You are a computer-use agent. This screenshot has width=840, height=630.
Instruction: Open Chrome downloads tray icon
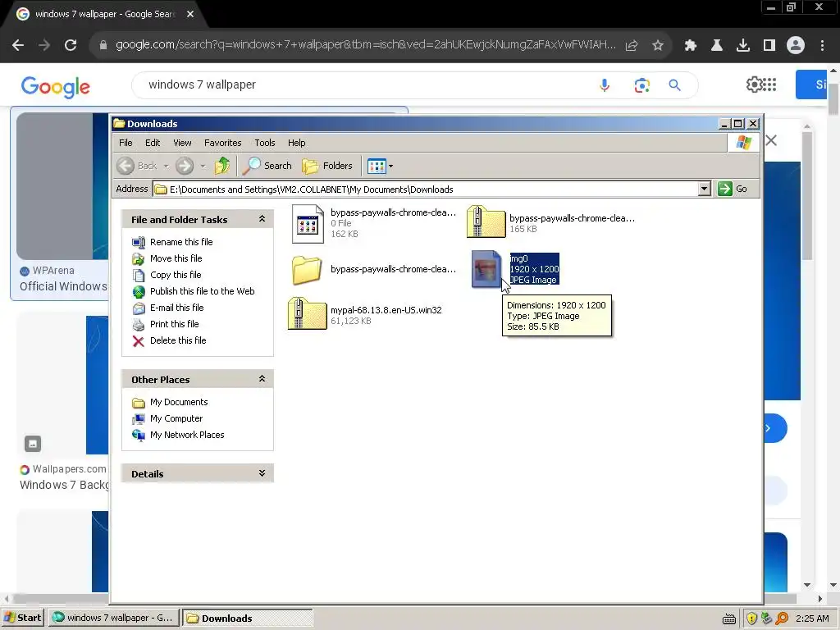click(x=743, y=46)
